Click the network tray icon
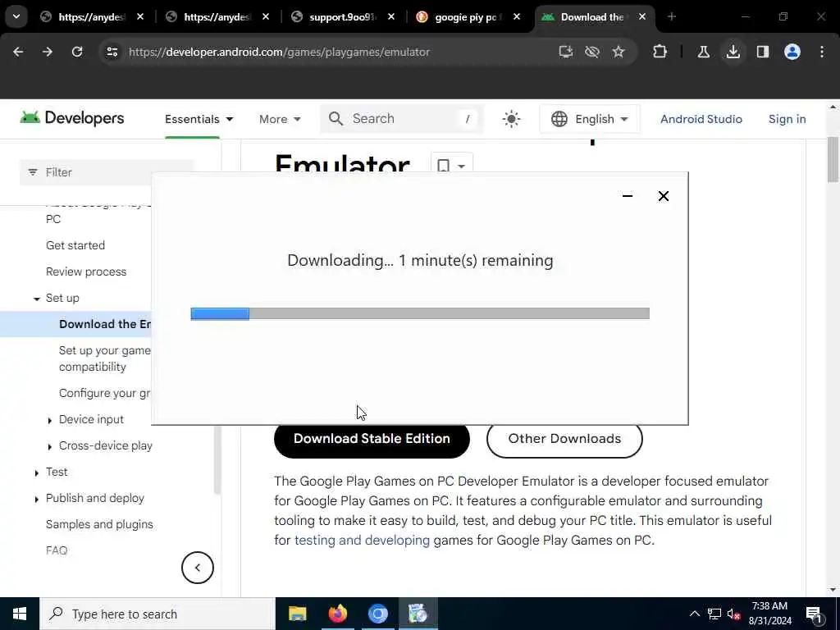The height and width of the screenshot is (630, 840). click(714, 614)
